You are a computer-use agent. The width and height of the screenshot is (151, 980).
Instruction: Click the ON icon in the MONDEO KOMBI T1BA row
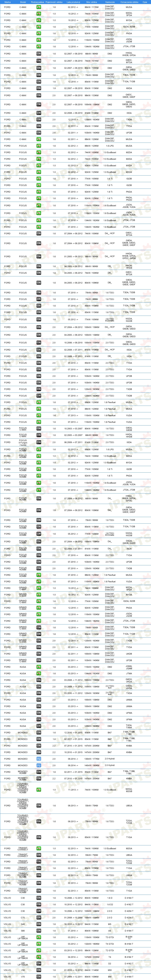[39, 772]
